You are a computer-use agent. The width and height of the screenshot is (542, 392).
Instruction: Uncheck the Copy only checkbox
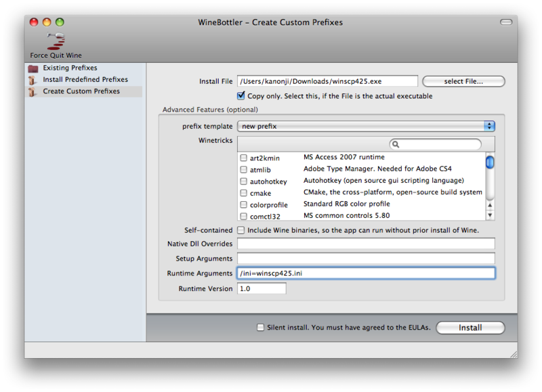pyautogui.click(x=241, y=95)
